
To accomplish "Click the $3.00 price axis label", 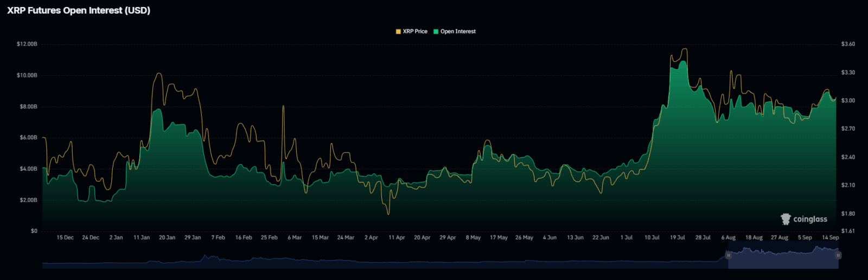I will [848, 101].
